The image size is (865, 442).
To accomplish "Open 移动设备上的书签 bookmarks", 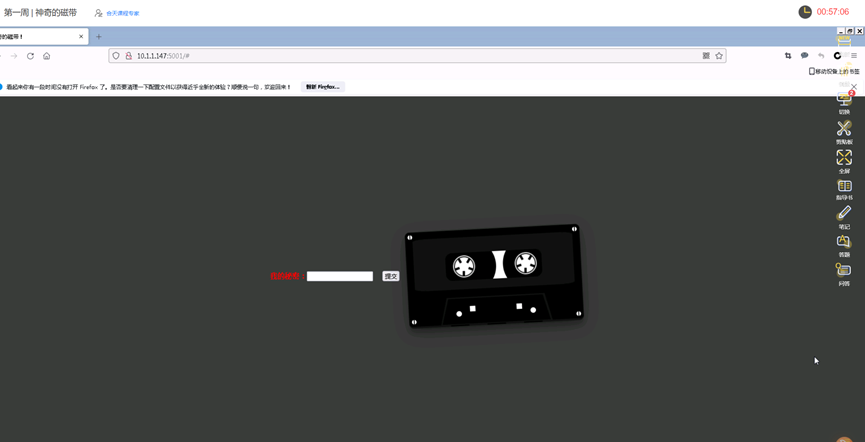I will click(x=834, y=71).
